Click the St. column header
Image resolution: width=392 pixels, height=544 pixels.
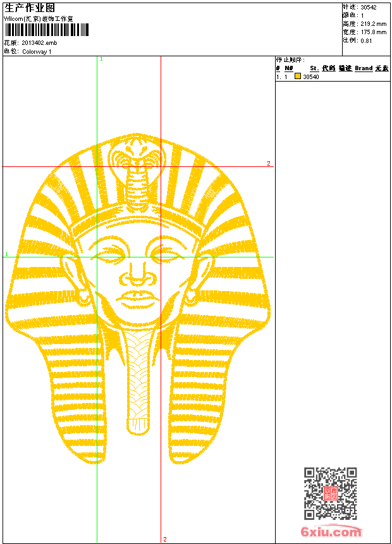pyautogui.click(x=314, y=68)
